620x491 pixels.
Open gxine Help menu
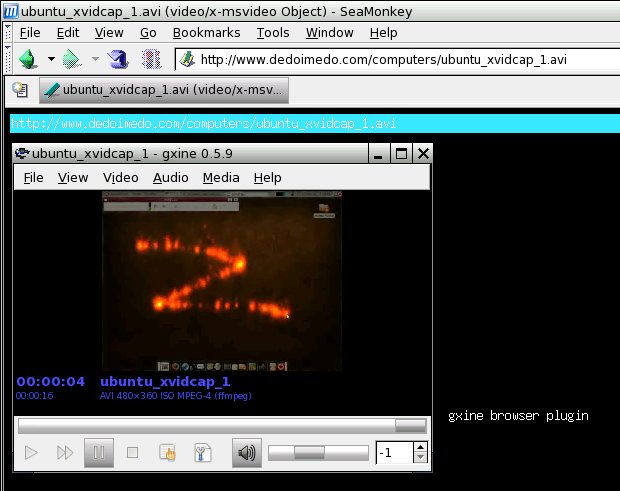tap(268, 178)
